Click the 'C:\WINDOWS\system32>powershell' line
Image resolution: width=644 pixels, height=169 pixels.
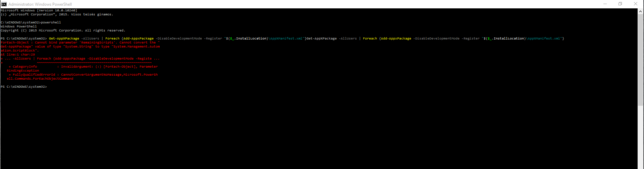31,22
